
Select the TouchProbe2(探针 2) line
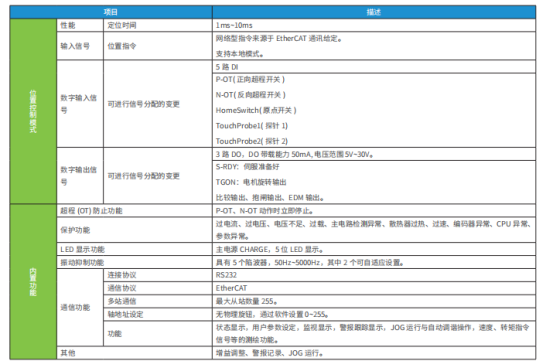pos(252,141)
